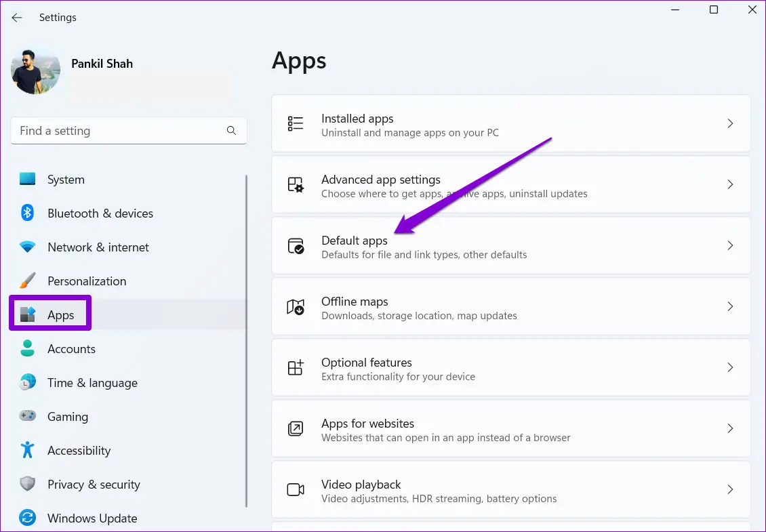Click the Back arrow button
The width and height of the screenshot is (766, 532).
[17, 18]
